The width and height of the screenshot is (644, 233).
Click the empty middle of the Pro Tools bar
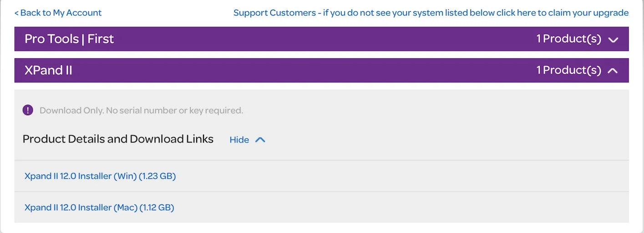coord(319,39)
